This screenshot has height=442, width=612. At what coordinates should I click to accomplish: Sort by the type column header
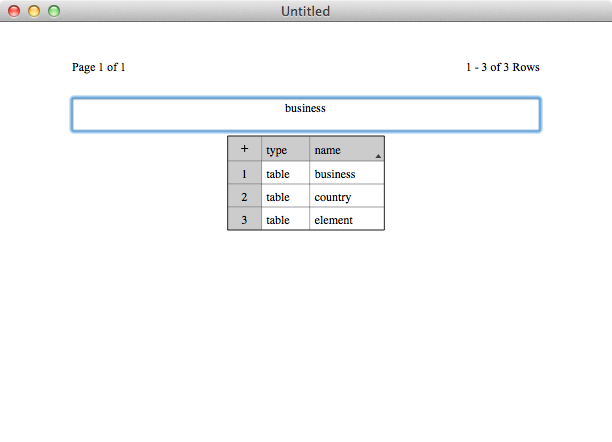coord(285,149)
